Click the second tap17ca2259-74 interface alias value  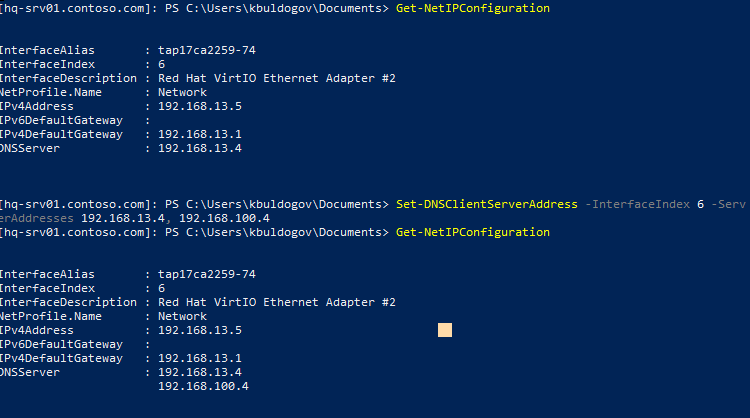pos(207,275)
